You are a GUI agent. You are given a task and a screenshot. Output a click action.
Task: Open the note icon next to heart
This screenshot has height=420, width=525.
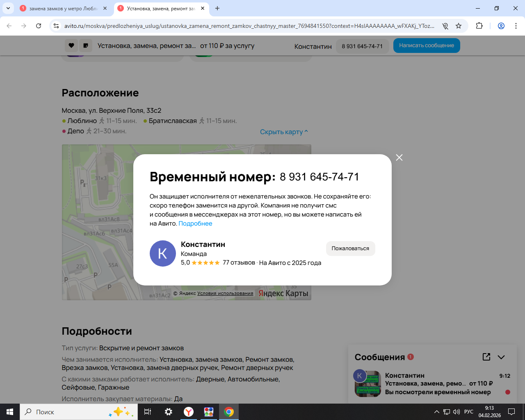point(86,46)
